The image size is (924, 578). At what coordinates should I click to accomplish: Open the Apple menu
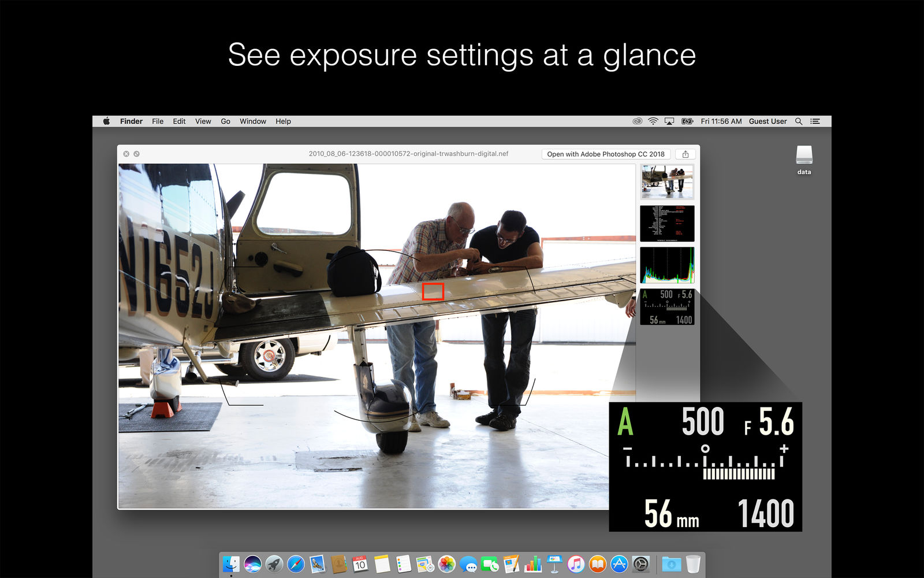coord(106,121)
